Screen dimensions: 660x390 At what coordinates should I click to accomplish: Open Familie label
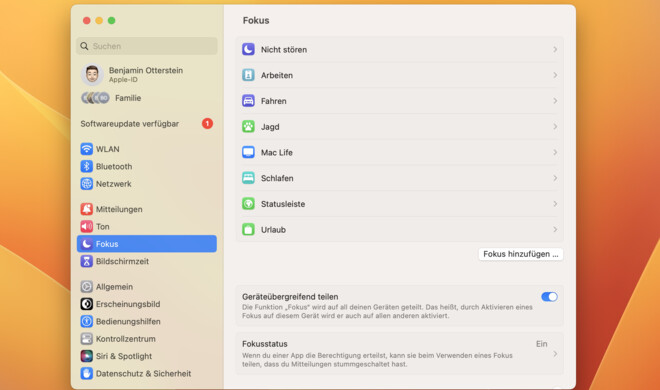128,98
